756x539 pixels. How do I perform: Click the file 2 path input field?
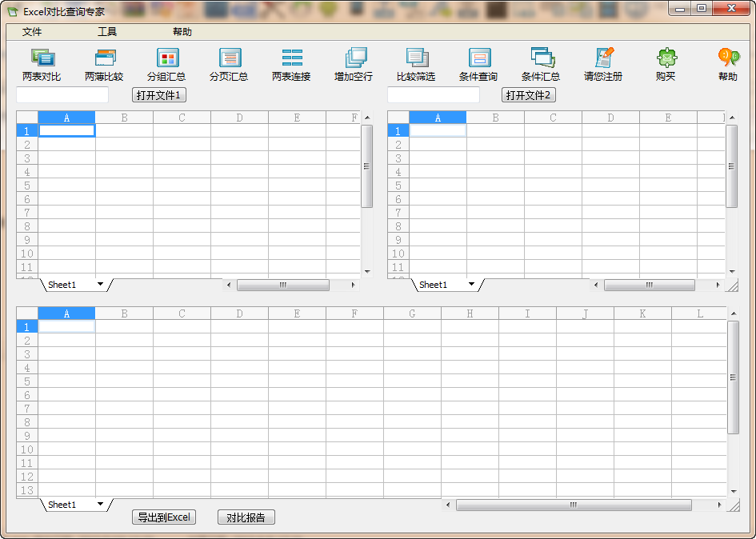coord(434,95)
